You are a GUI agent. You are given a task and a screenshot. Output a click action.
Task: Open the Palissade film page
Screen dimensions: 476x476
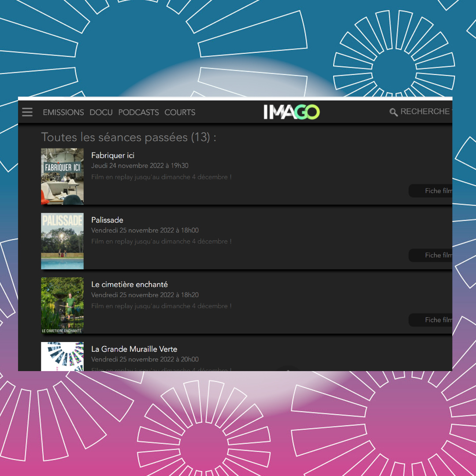tap(107, 220)
